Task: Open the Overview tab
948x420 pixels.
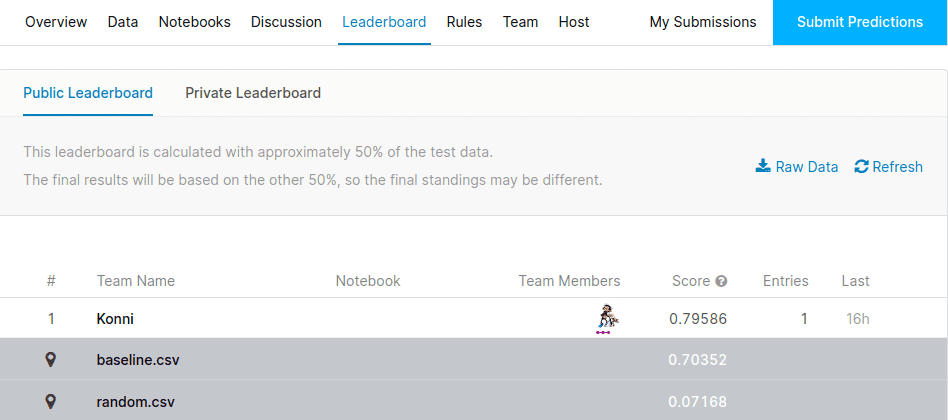Action: 56,22
